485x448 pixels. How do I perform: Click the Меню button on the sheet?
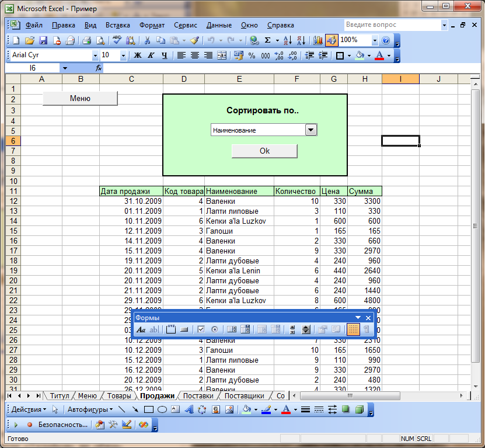(80, 98)
